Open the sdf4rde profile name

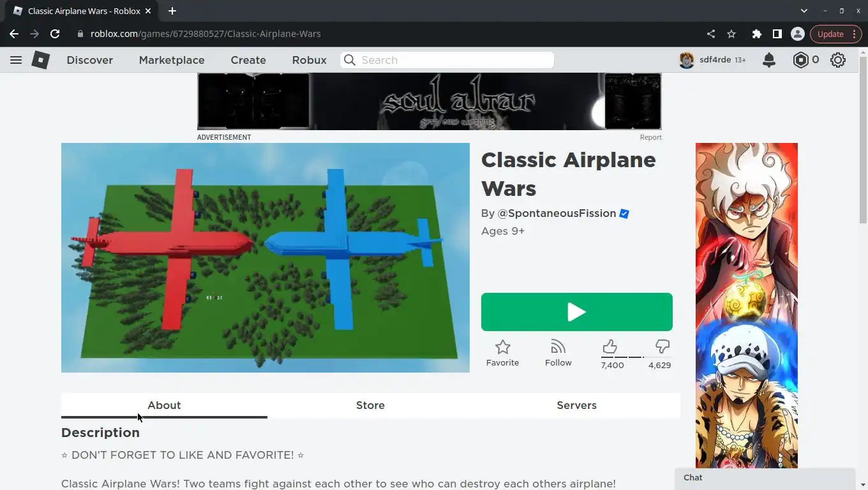(715, 60)
